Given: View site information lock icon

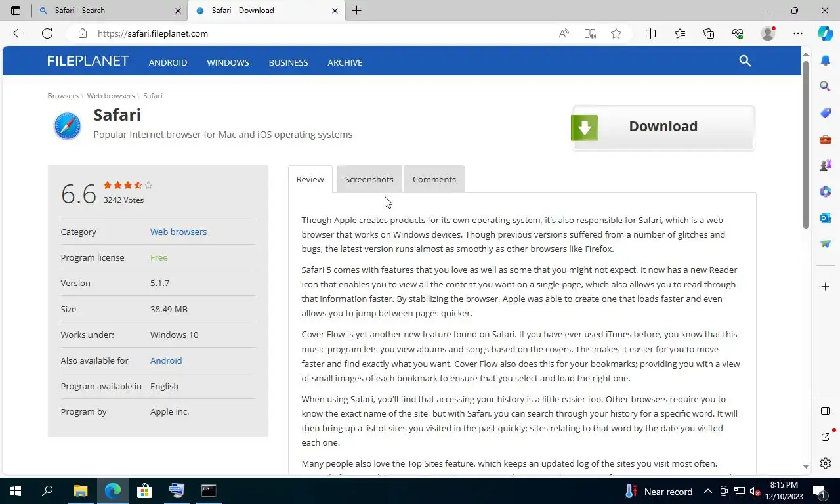Looking at the screenshot, I should (x=82, y=33).
